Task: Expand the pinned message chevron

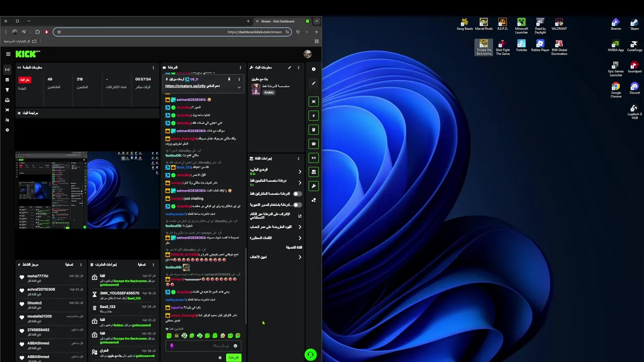Action: coord(239,87)
